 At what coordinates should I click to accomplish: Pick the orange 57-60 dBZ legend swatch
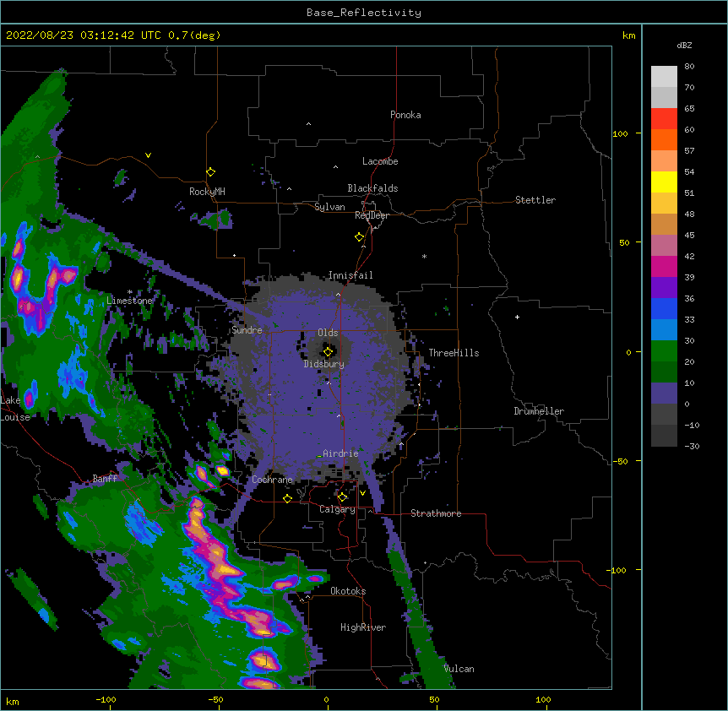click(664, 139)
